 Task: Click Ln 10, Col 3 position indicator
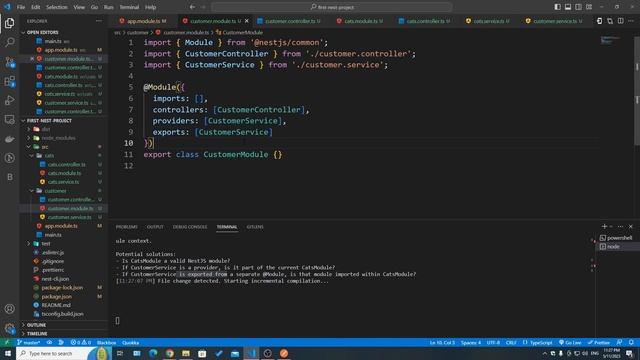click(442, 342)
